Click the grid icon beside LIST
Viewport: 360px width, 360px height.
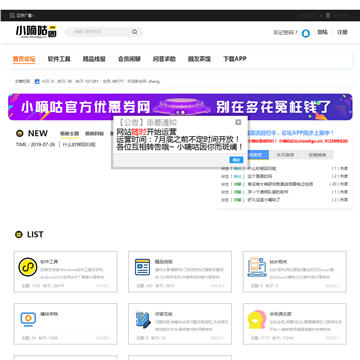[19, 235]
